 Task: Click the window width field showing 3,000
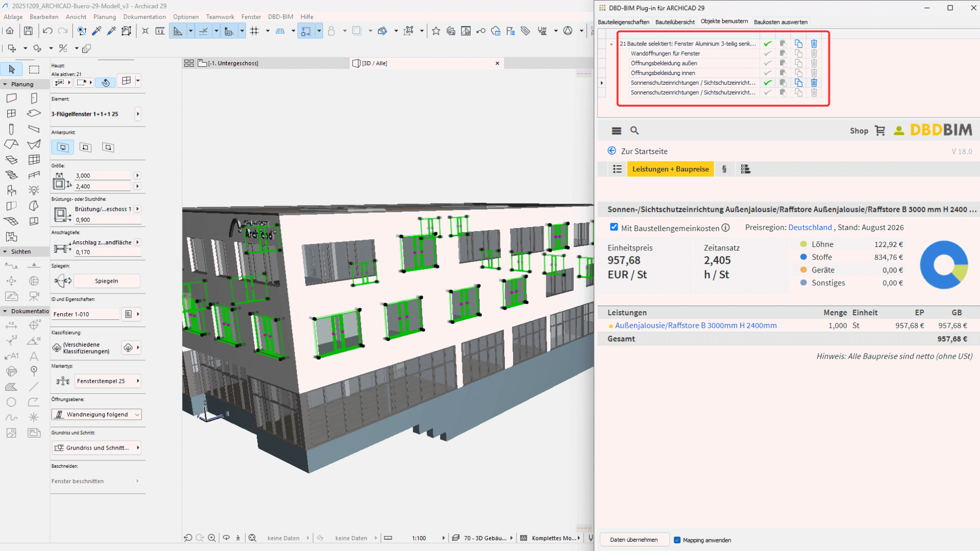[103, 176]
